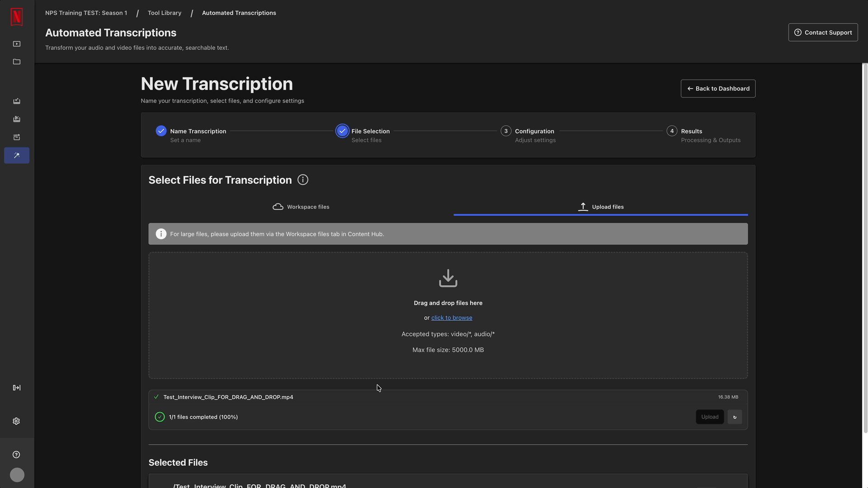Click the Netflix logo icon
The height and width of the screenshot is (488, 868).
(x=17, y=17)
